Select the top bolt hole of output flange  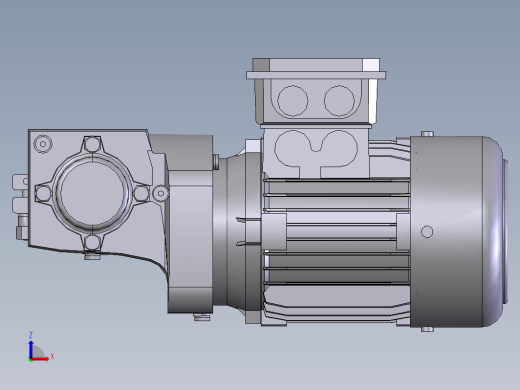click(92, 145)
